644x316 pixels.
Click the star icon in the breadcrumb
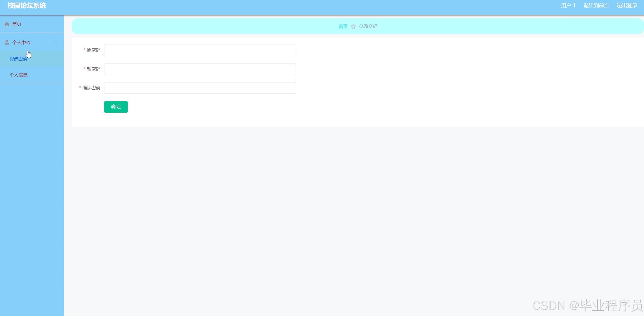click(x=353, y=26)
